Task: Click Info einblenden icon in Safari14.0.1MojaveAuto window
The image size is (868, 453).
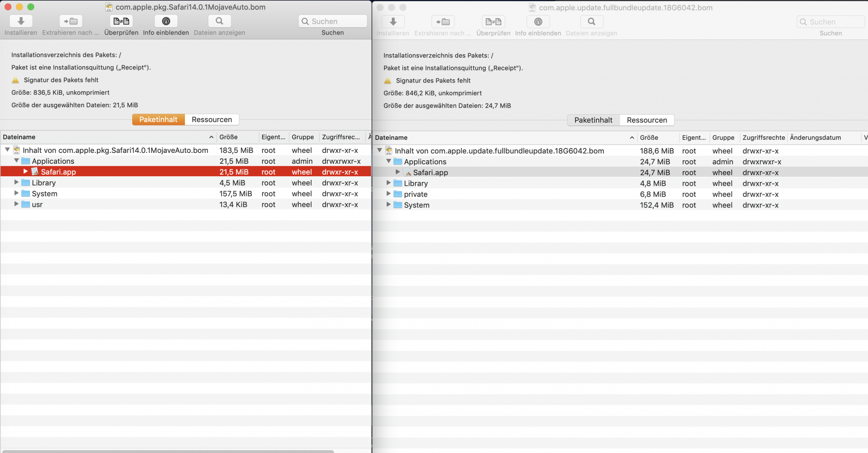Action: pyautogui.click(x=166, y=21)
